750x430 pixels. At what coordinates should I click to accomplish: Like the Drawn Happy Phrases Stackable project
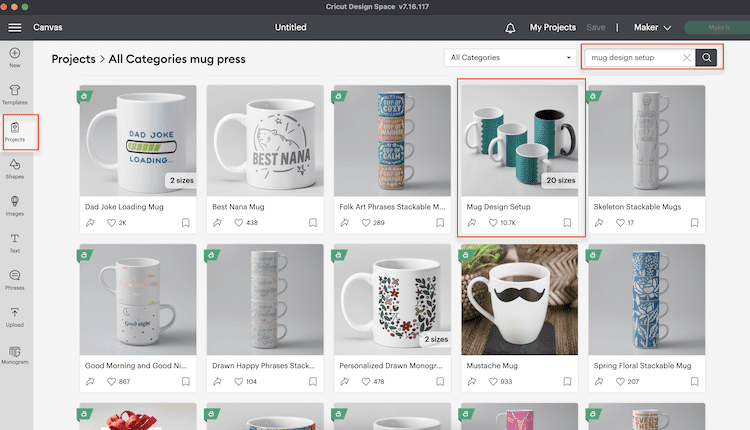[x=239, y=381]
